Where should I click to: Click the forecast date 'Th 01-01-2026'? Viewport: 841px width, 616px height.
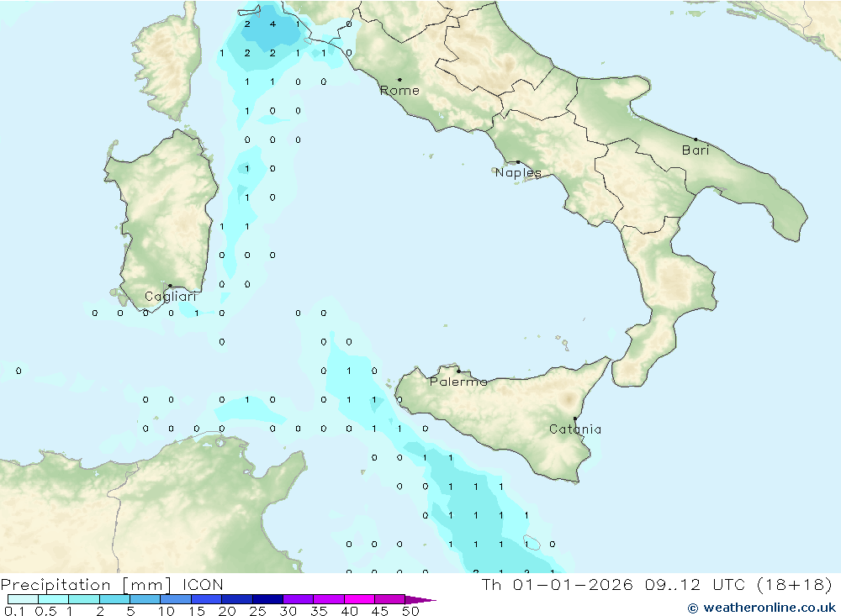pyautogui.click(x=557, y=584)
